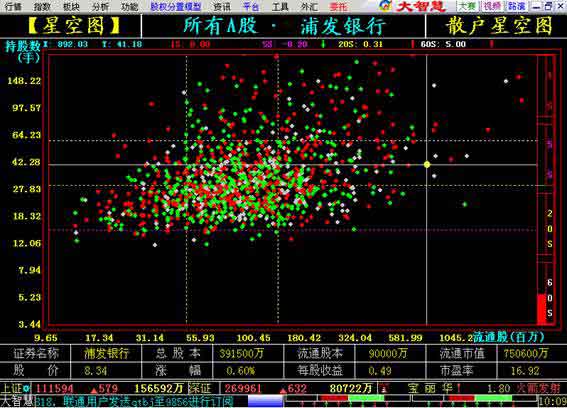Click the 大智慧 status bar label
567x408 pixels.
17,401
